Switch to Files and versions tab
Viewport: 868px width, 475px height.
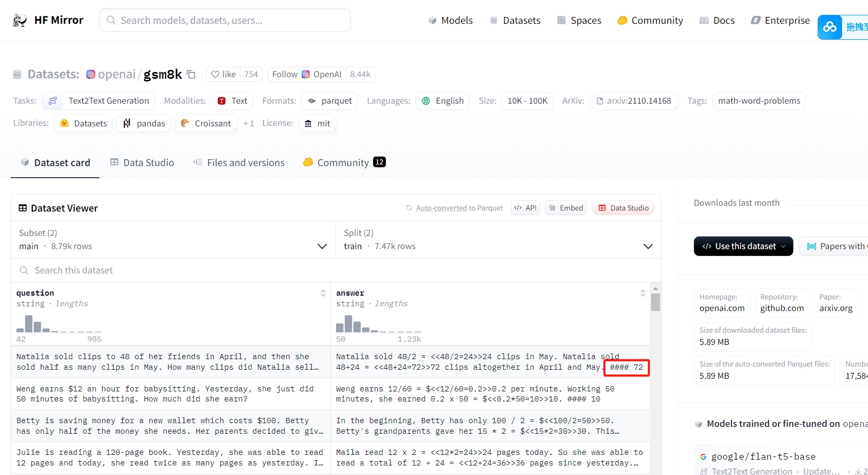[239, 162]
